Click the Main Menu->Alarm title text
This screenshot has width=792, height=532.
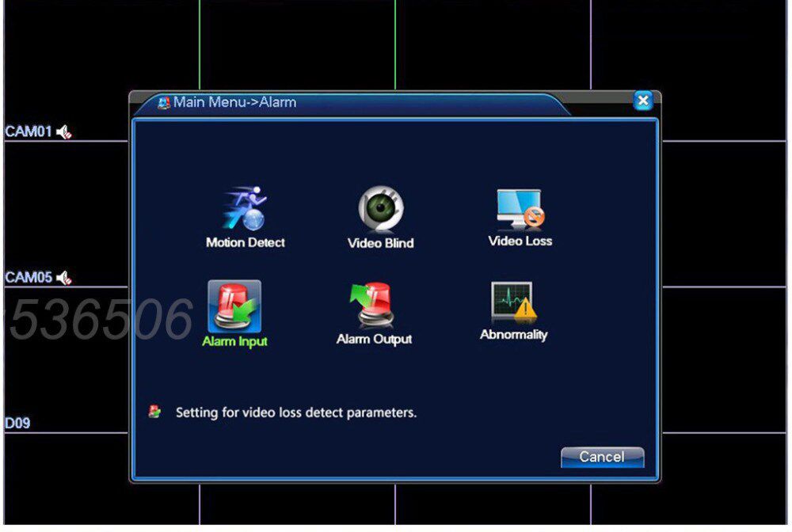(x=235, y=102)
